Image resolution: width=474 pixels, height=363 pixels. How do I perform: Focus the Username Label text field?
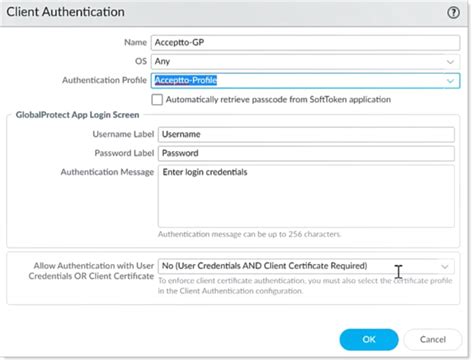coord(306,134)
